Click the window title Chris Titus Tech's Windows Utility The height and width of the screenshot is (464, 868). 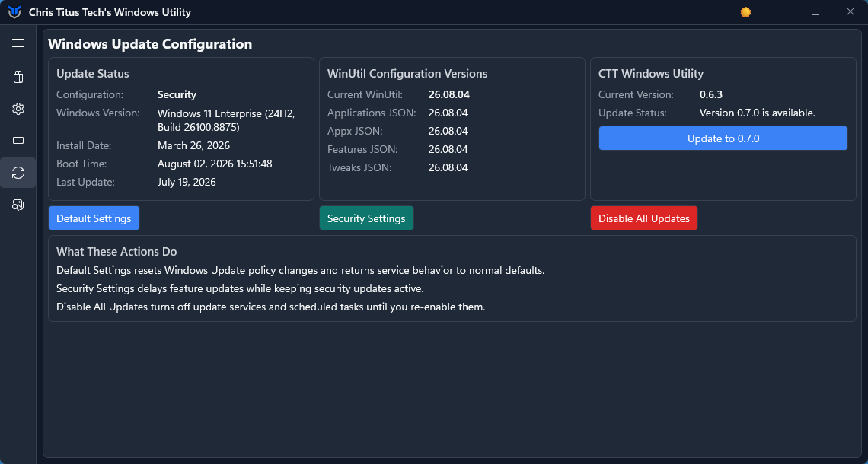(110, 12)
